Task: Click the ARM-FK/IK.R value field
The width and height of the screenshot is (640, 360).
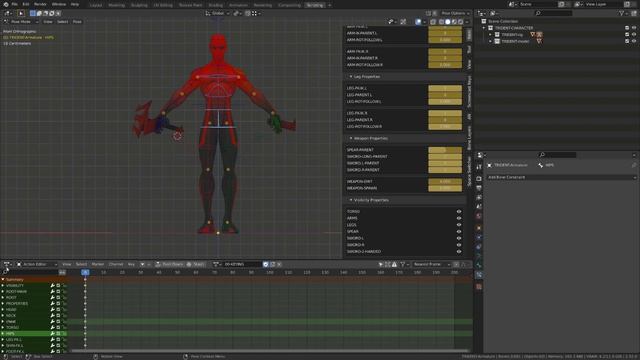Action: coord(445,51)
